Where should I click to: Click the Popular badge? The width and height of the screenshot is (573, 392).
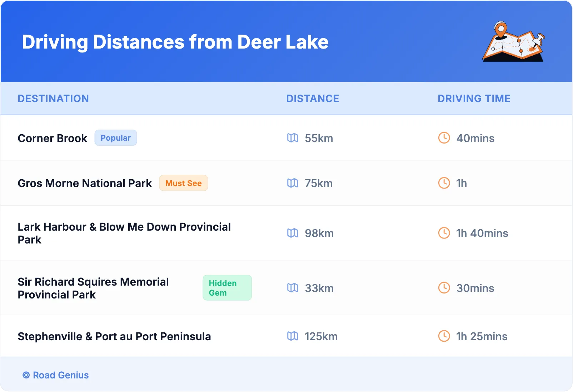116,138
